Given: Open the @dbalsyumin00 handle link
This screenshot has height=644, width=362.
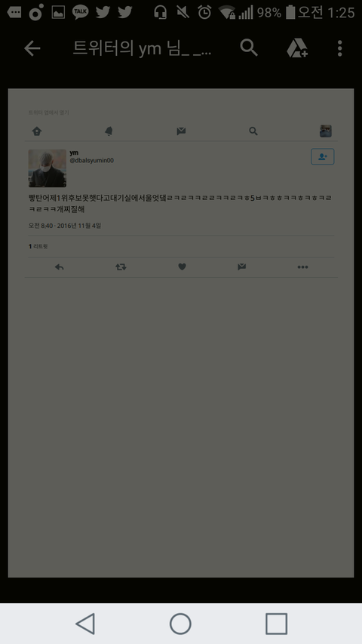Looking at the screenshot, I should coord(91,161).
